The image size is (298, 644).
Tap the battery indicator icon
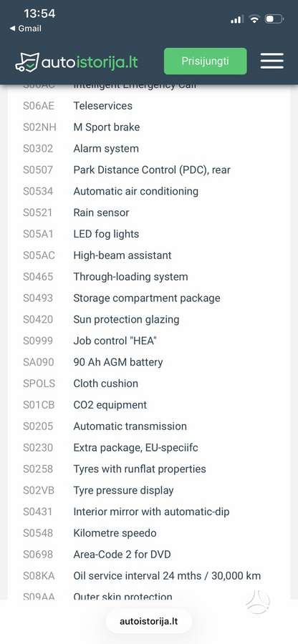pos(274,19)
